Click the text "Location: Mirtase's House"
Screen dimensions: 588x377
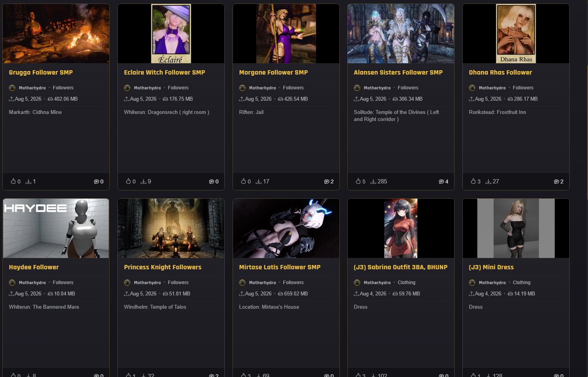(269, 307)
